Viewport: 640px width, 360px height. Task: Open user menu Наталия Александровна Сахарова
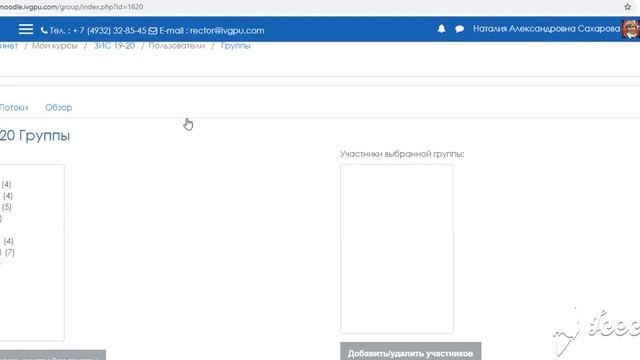[547, 29]
